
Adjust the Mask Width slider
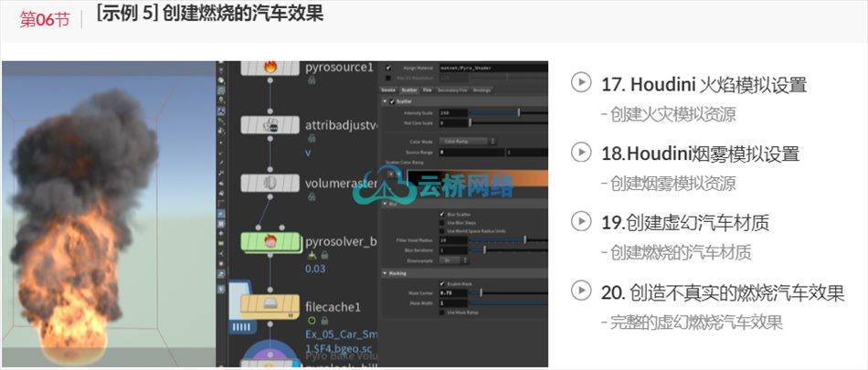[509, 303]
